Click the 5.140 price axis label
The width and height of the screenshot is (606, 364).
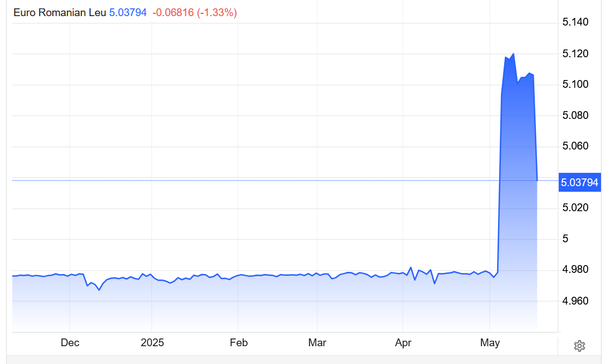coord(575,23)
